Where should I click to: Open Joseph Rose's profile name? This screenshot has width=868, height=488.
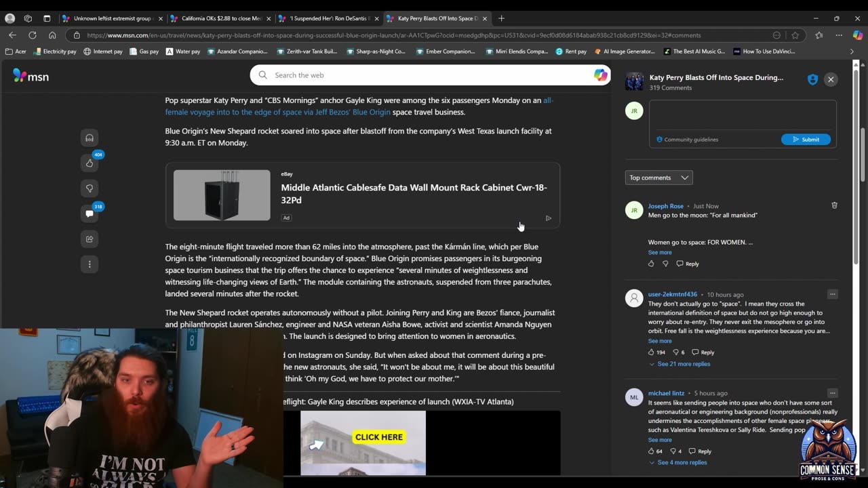pos(665,206)
